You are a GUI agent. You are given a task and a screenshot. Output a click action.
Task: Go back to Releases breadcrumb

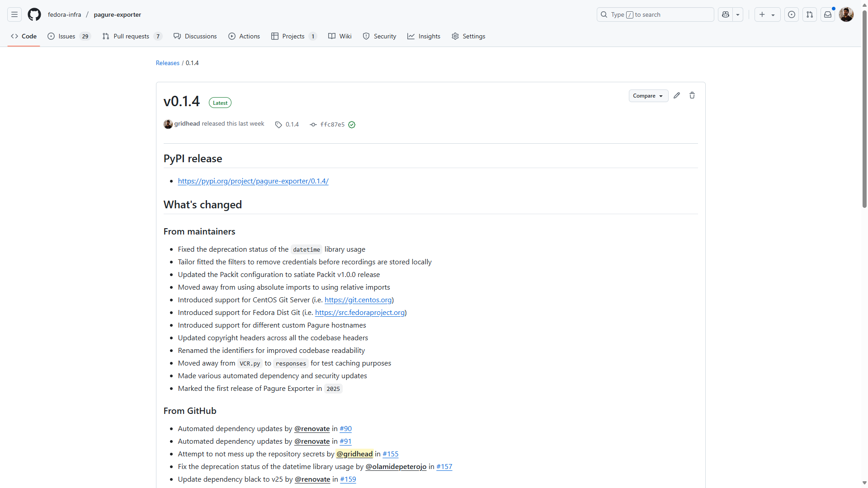(168, 63)
